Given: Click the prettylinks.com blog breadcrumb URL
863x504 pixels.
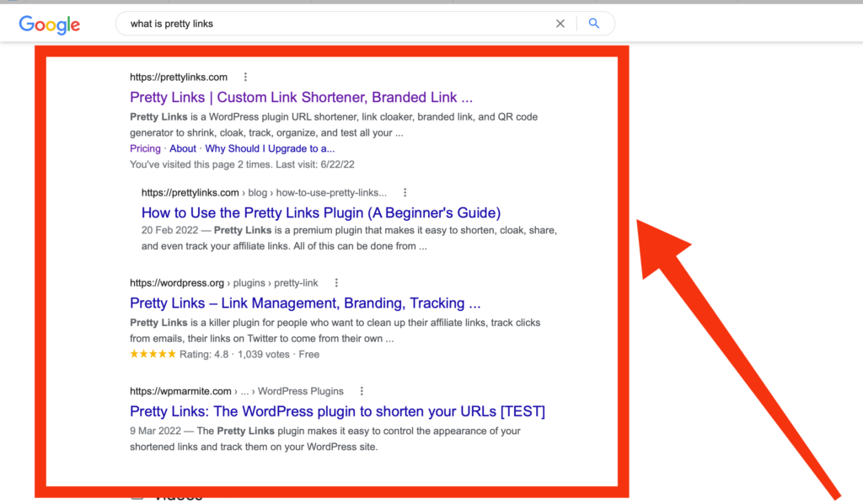Looking at the screenshot, I should tap(264, 192).
